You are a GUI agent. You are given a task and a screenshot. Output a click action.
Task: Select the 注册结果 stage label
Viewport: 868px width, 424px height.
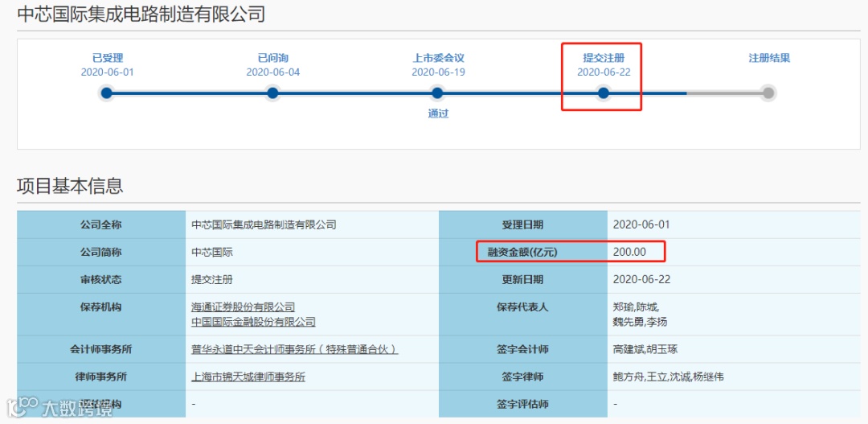(x=769, y=58)
